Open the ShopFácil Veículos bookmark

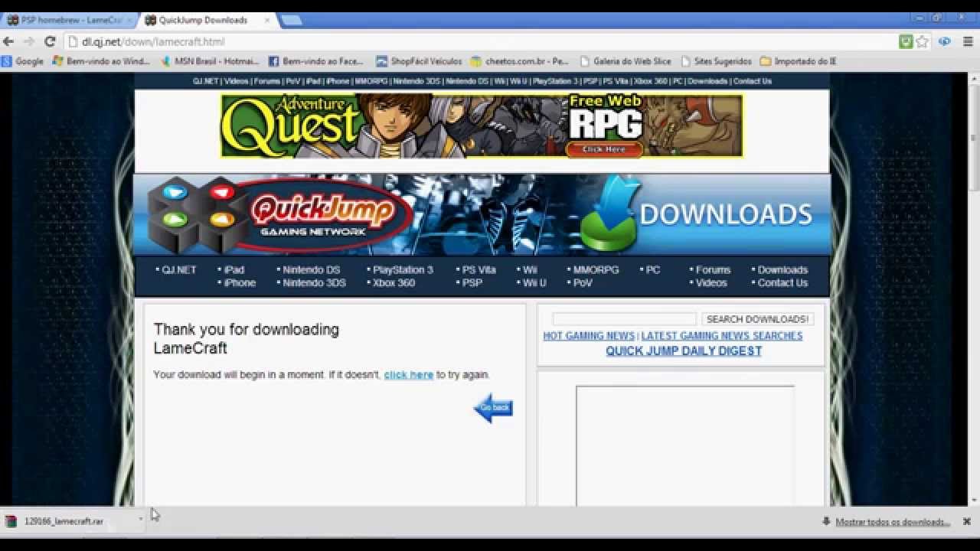pyautogui.click(x=420, y=61)
